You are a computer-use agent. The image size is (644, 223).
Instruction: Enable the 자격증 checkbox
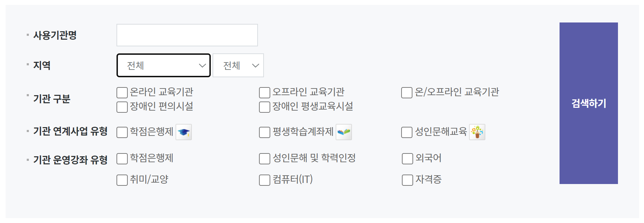coord(406,180)
